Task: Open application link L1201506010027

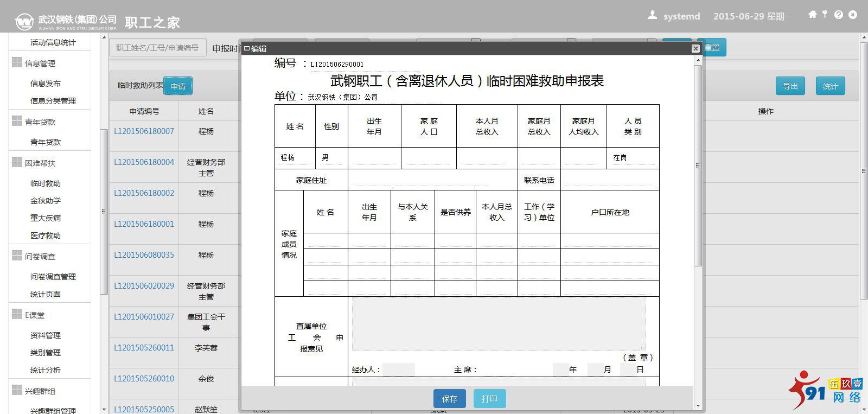Action: [x=144, y=317]
